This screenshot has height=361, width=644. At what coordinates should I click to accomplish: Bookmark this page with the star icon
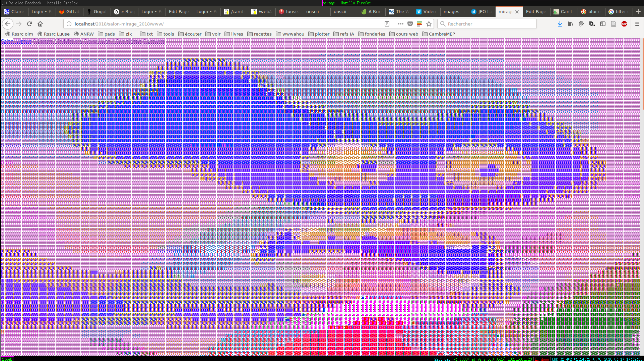coord(429,24)
